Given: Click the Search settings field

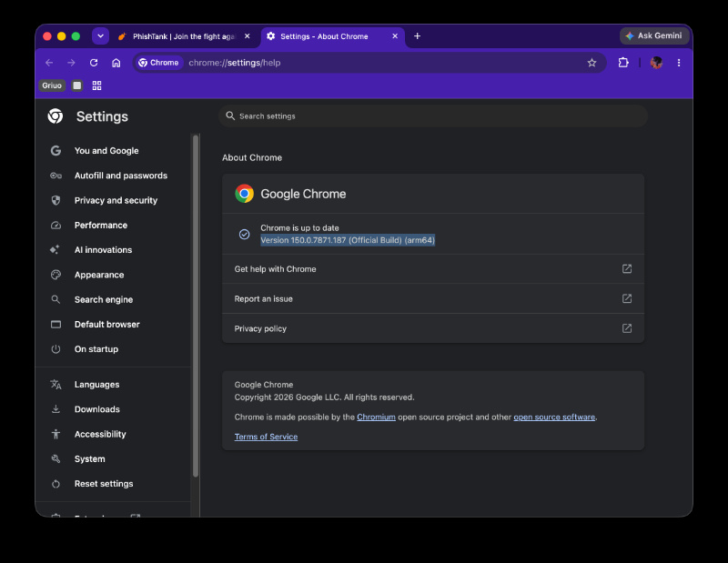Looking at the screenshot, I should point(433,116).
